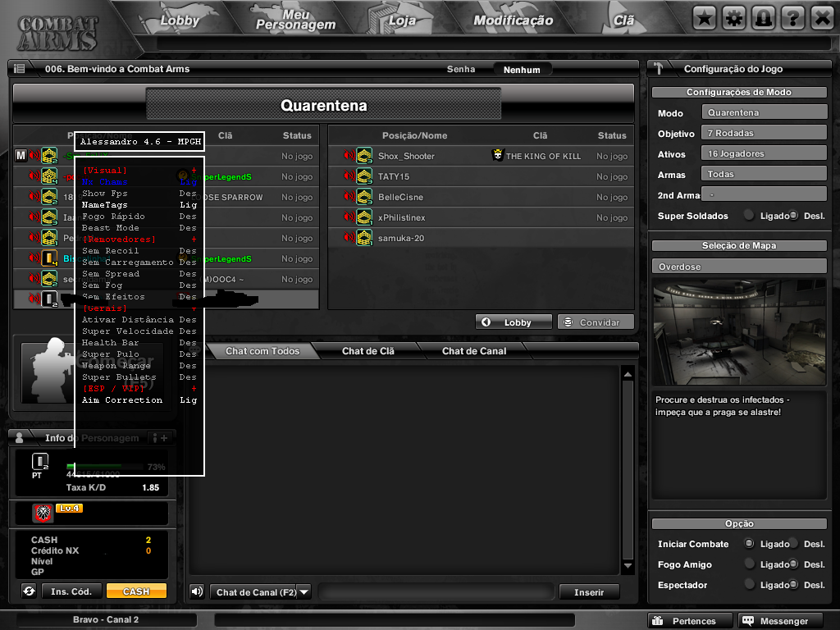
Task: Click the red clan emblem icon
Action: [43, 513]
